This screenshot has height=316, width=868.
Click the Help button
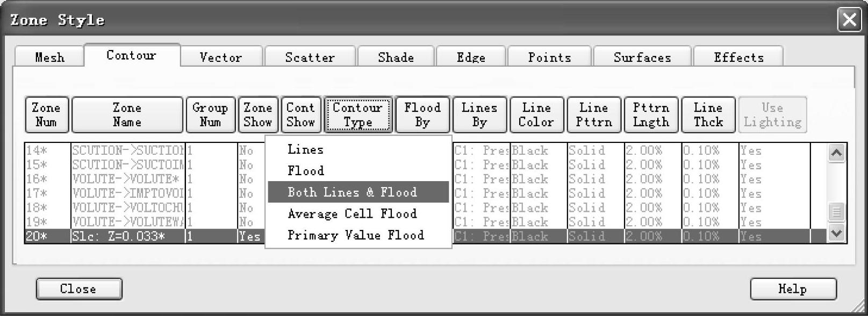coord(793,289)
